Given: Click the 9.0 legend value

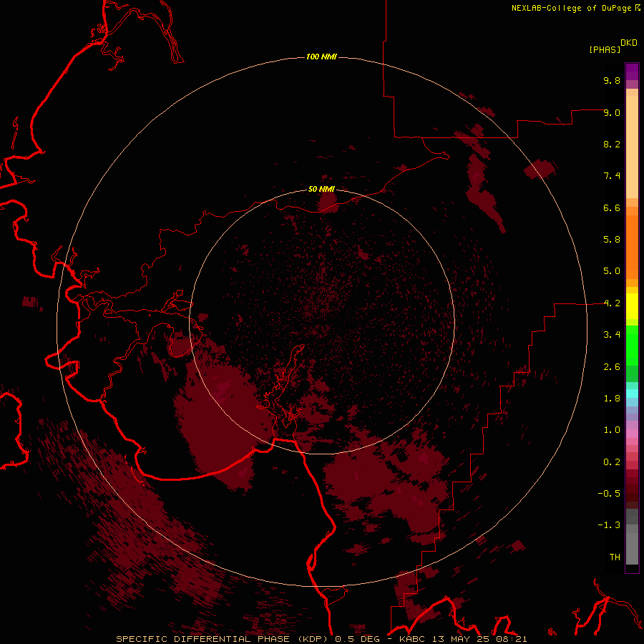Looking at the screenshot, I should click(612, 112).
